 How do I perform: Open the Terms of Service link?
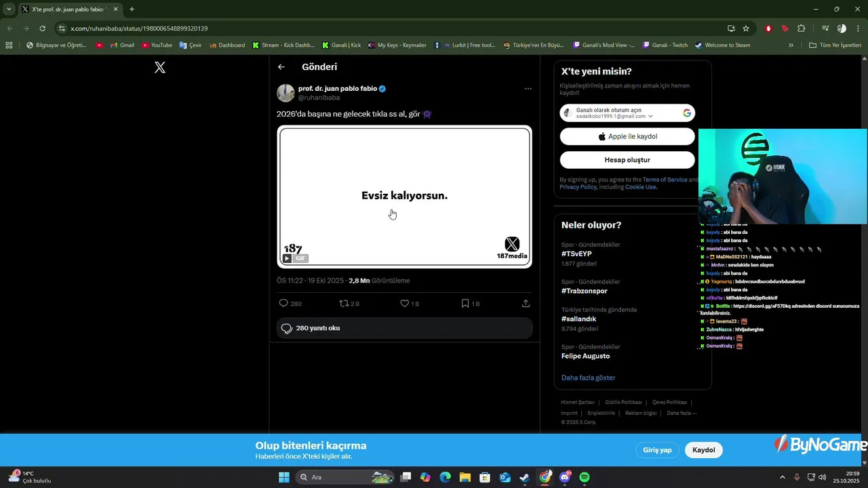point(665,180)
